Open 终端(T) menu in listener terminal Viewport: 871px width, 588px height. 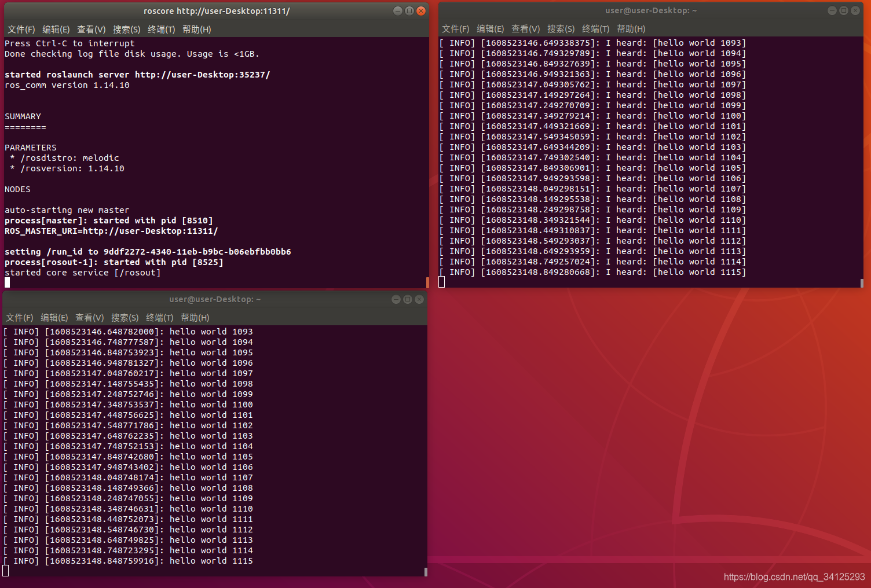coord(596,29)
